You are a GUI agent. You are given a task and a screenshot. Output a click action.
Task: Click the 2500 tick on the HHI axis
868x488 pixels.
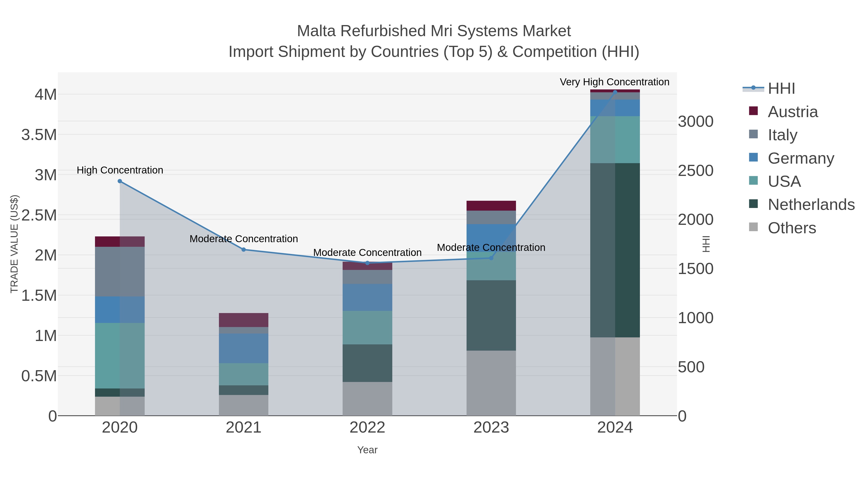(695, 171)
